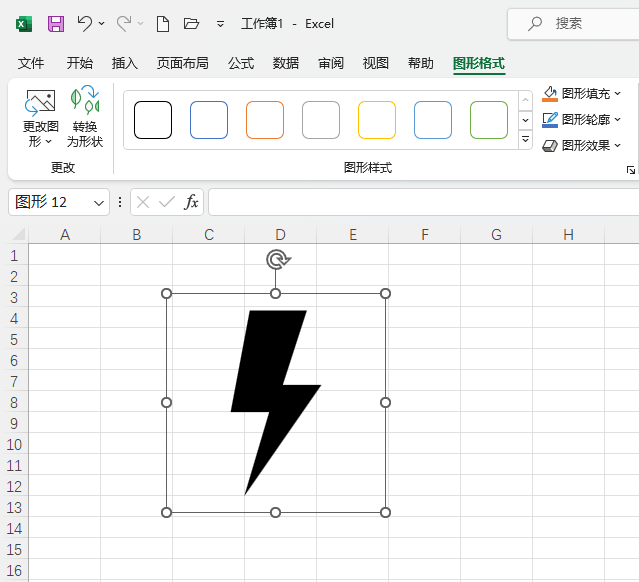Select the column G header
Screen dimensions: 639x582
[496, 234]
